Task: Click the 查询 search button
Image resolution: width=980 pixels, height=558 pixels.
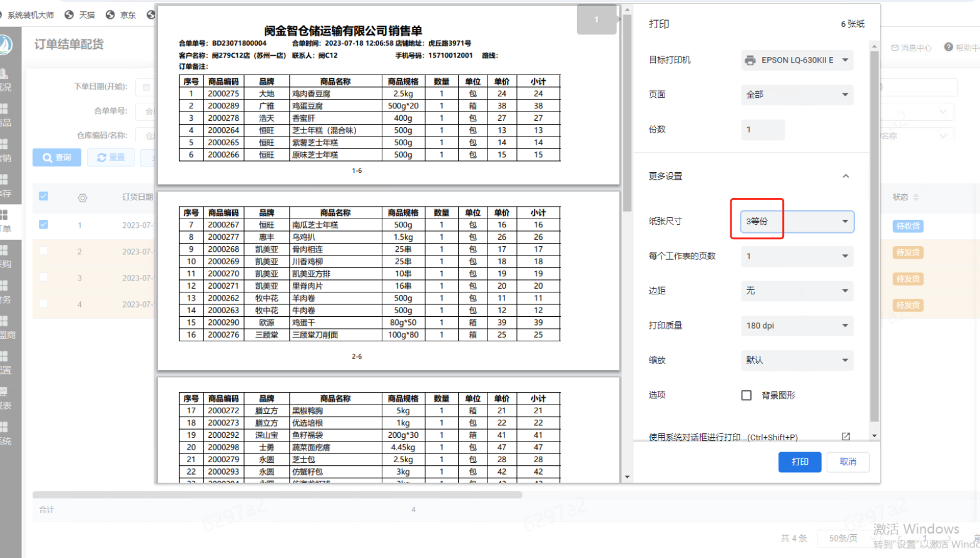Action: pyautogui.click(x=57, y=158)
